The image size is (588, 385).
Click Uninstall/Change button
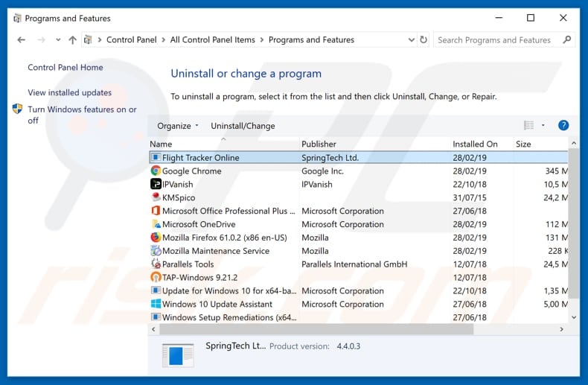[243, 126]
